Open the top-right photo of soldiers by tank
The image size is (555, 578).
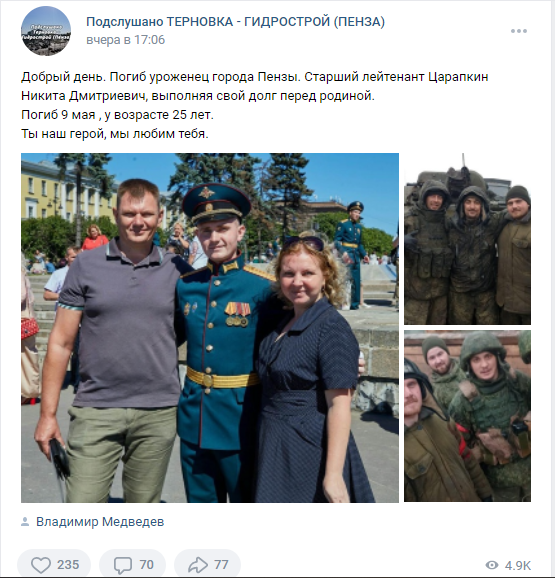click(467, 239)
